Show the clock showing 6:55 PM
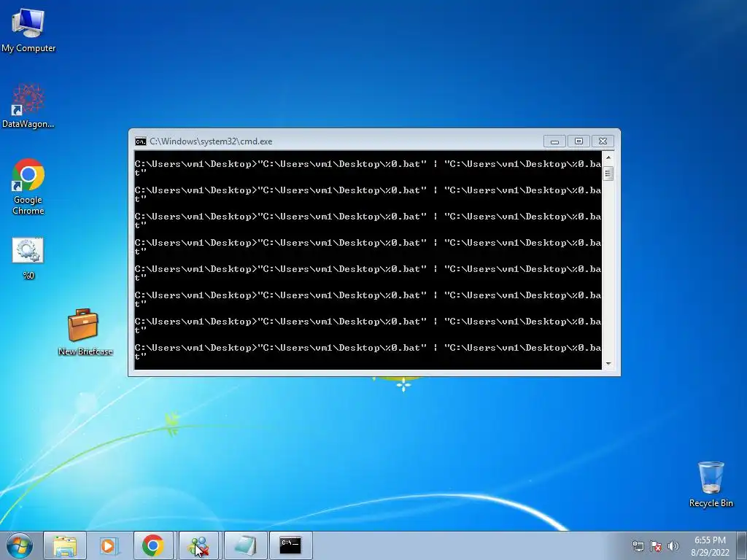 (710, 540)
